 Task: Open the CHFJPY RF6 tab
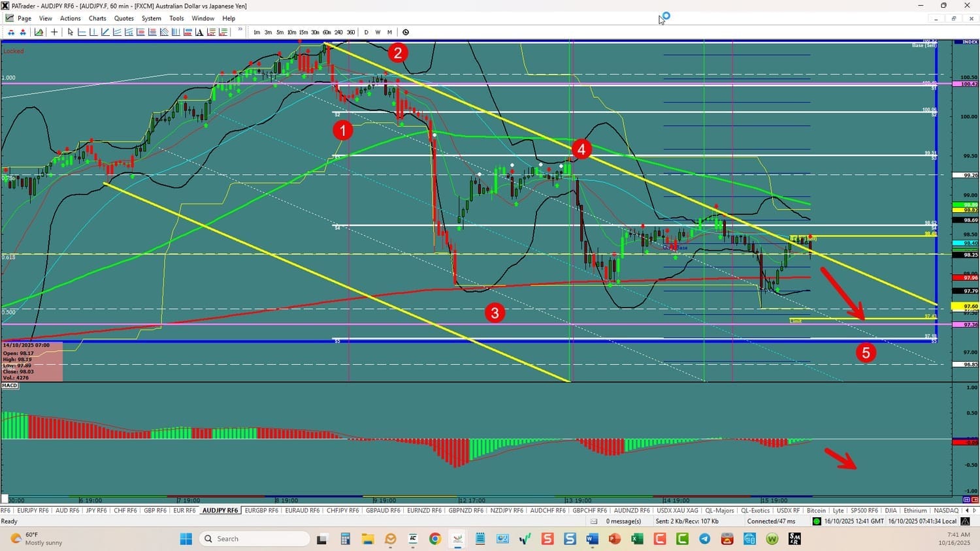pos(342,511)
